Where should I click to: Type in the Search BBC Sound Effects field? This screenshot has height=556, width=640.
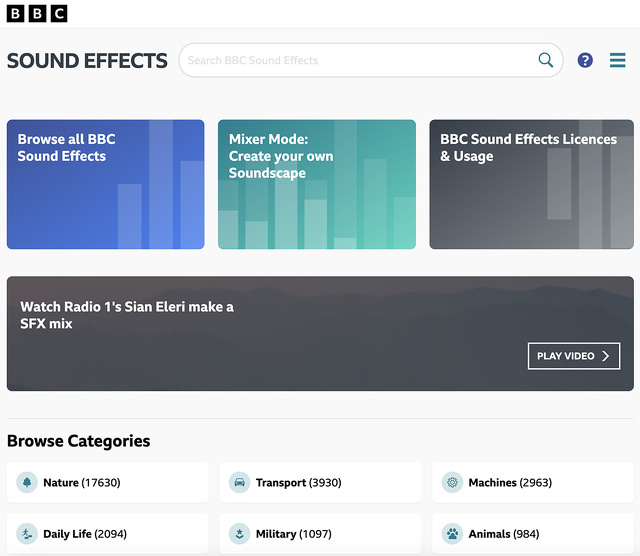click(360, 60)
